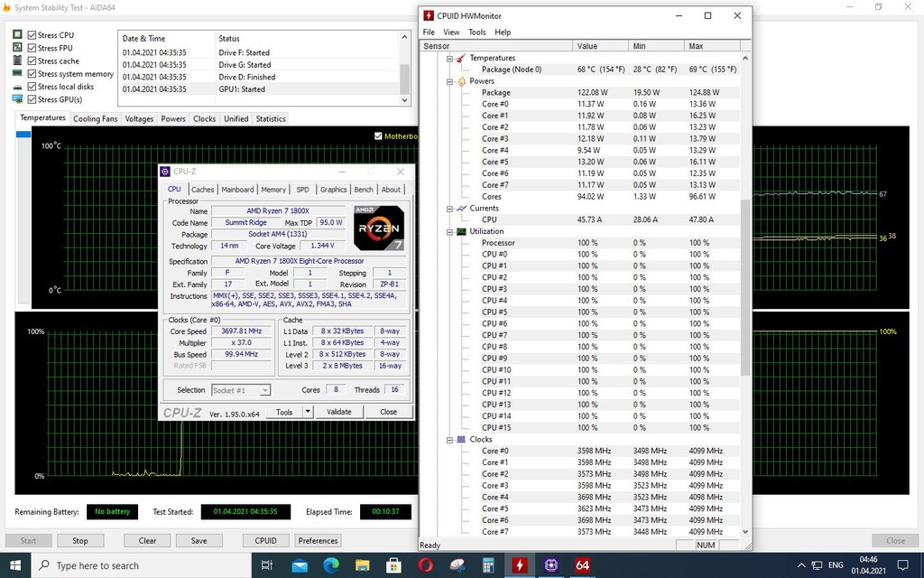Toggle Stress local disks checkbox
The height and width of the screenshot is (578, 924).
point(32,87)
